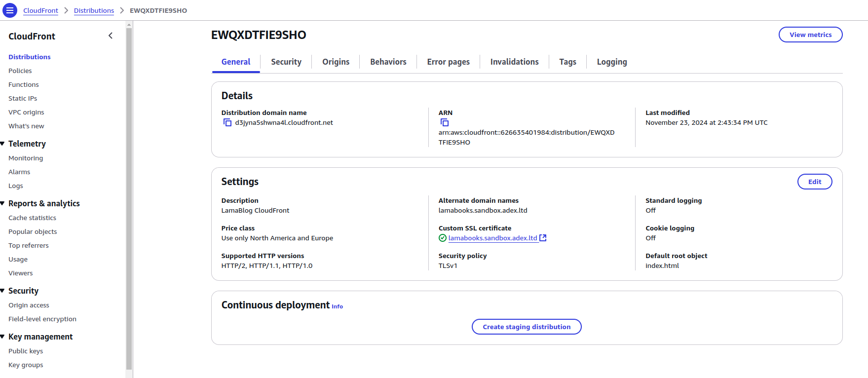Open Static IPs in sidebar
Screen dimensions: 868x378
click(x=23, y=98)
